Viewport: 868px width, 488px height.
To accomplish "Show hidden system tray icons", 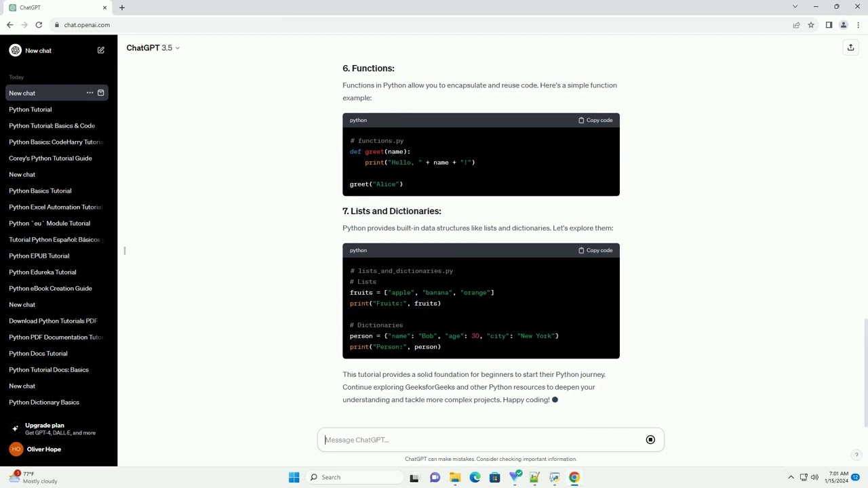I will coord(791,477).
